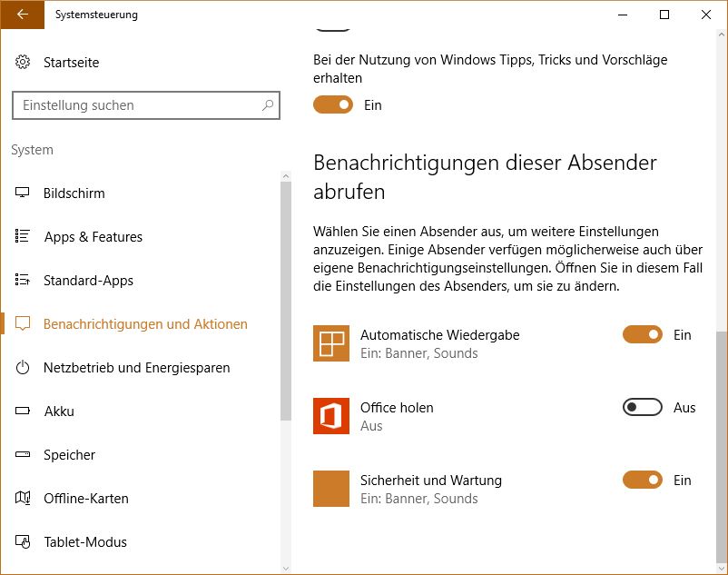
Task: Go to Netzbetrieb und Energiesparen
Action: pos(137,368)
